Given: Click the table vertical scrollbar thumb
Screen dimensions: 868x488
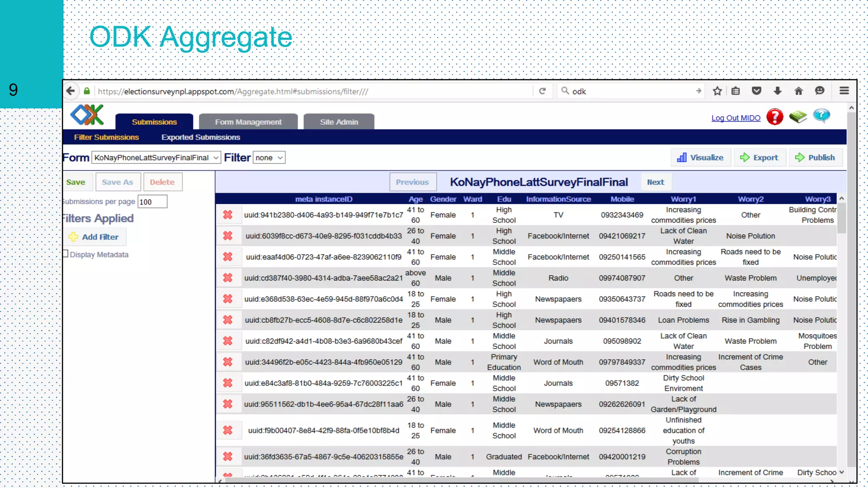Looking at the screenshot, I should [841, 218].
